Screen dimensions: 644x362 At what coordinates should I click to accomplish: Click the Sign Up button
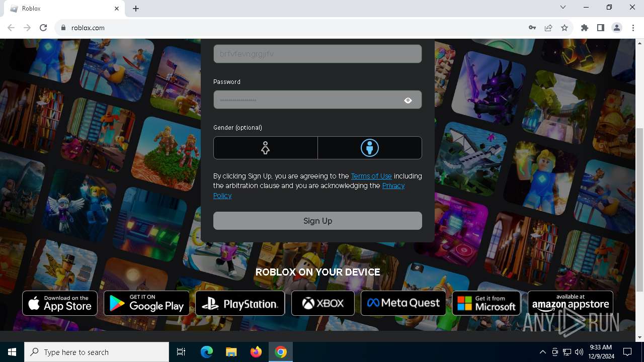pyautogui.click(x=317, y=221)
